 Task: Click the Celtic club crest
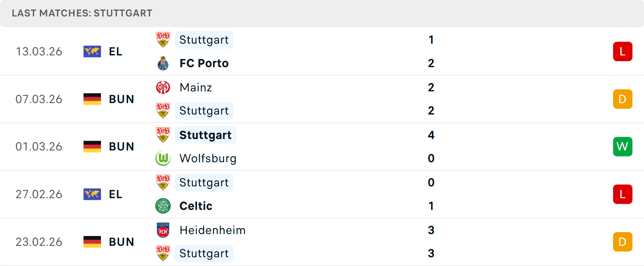pos(163,206)
